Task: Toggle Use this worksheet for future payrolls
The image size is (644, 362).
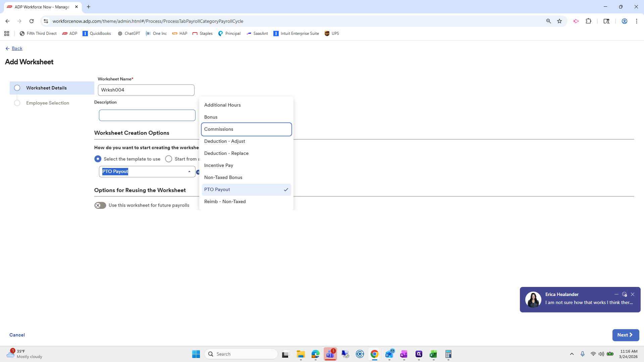Action: [x=100, y=205]
